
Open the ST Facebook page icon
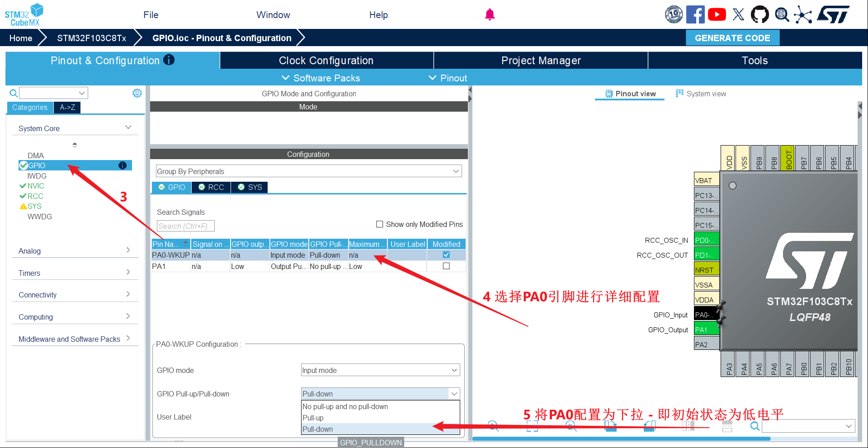(x=695, y=14)
